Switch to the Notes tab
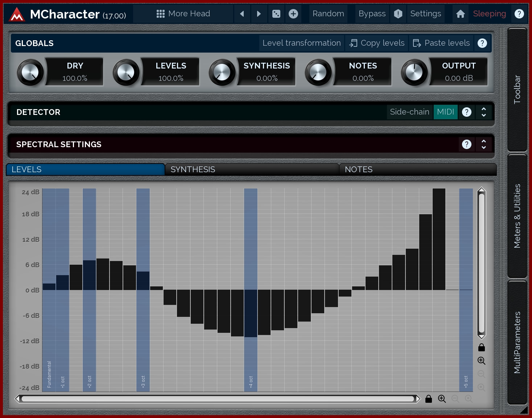Viewport: 532px width, 418px height. click(x=417, y=169)
